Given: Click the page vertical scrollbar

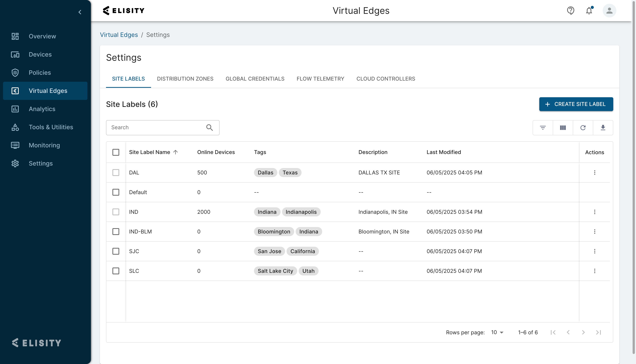Looking at the screenshot, I should pos(634,175).
